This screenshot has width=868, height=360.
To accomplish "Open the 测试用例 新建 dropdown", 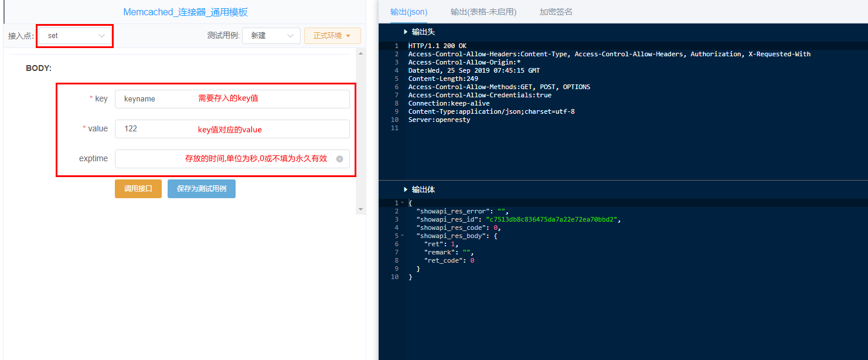I will coord(271,36).
